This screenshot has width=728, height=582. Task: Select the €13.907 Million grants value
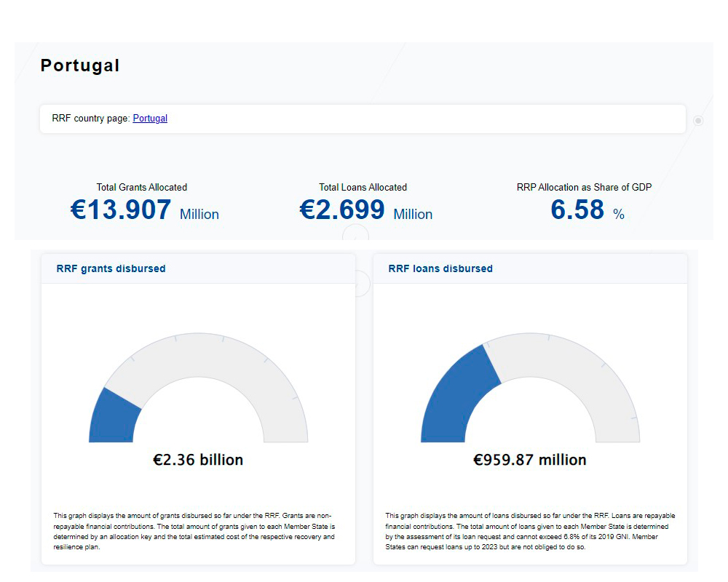click(x=144, y=210)
